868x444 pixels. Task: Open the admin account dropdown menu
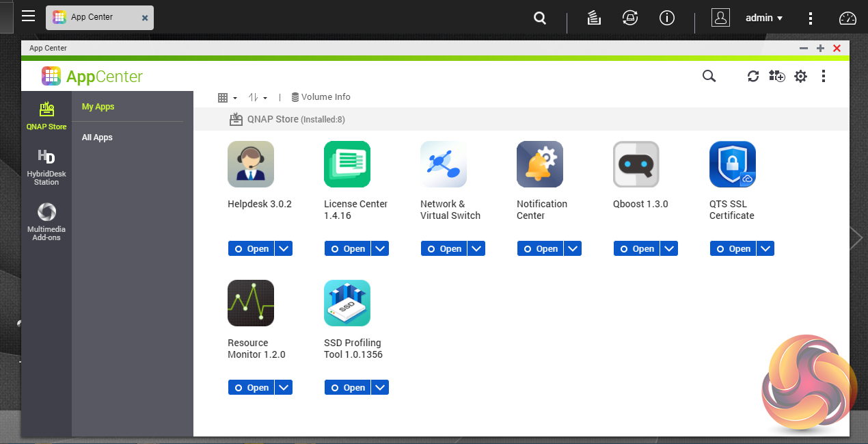pos(764,18)
